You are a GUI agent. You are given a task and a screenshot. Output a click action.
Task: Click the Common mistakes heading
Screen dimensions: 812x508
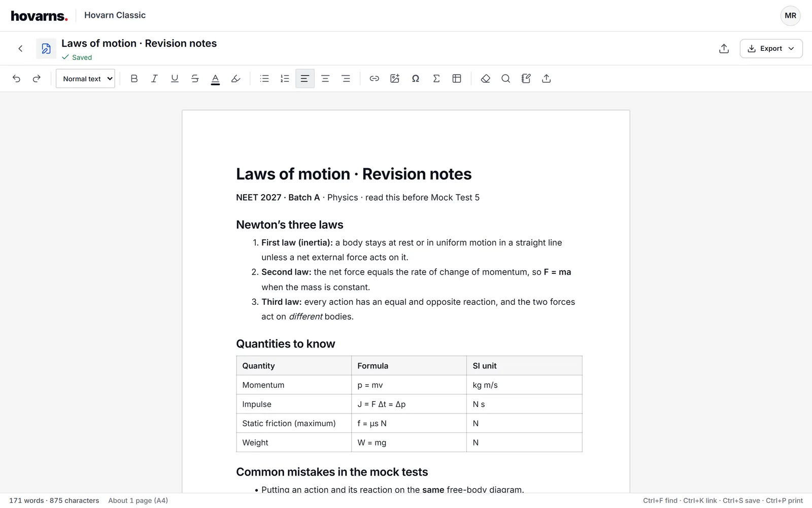pyautogui.click(x=332, y=472)
